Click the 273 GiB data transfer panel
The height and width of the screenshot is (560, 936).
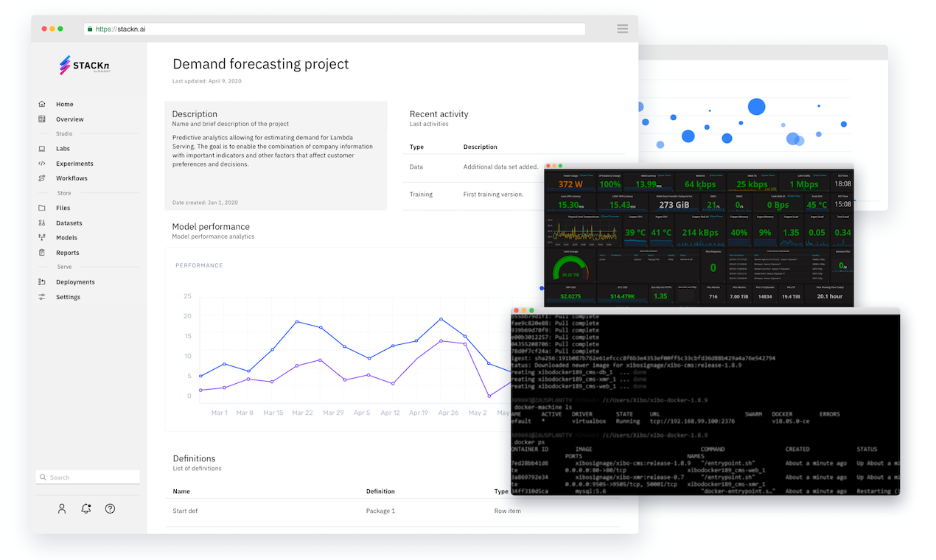click(x=674, y=202)
